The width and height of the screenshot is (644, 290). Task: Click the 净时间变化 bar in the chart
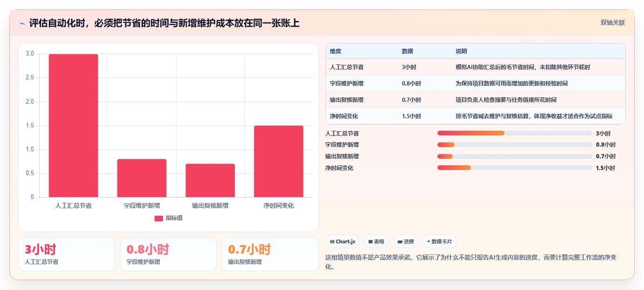point(278,161)
